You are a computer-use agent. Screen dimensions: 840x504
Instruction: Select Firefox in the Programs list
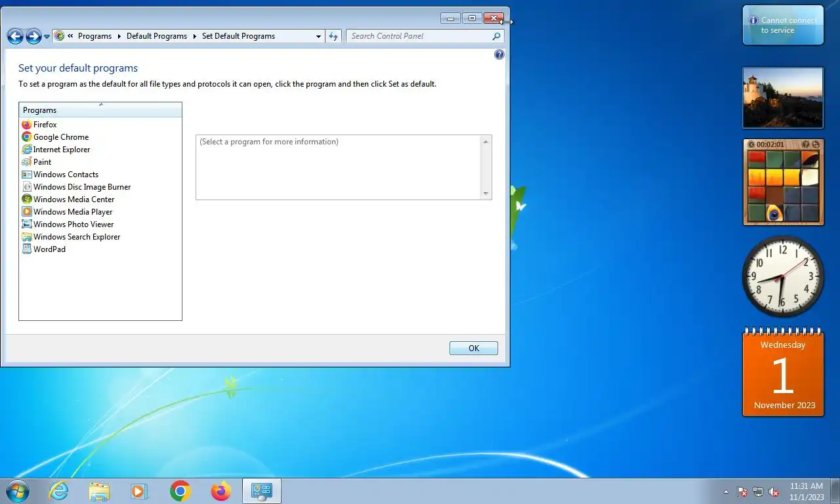(x=39, y=125)
